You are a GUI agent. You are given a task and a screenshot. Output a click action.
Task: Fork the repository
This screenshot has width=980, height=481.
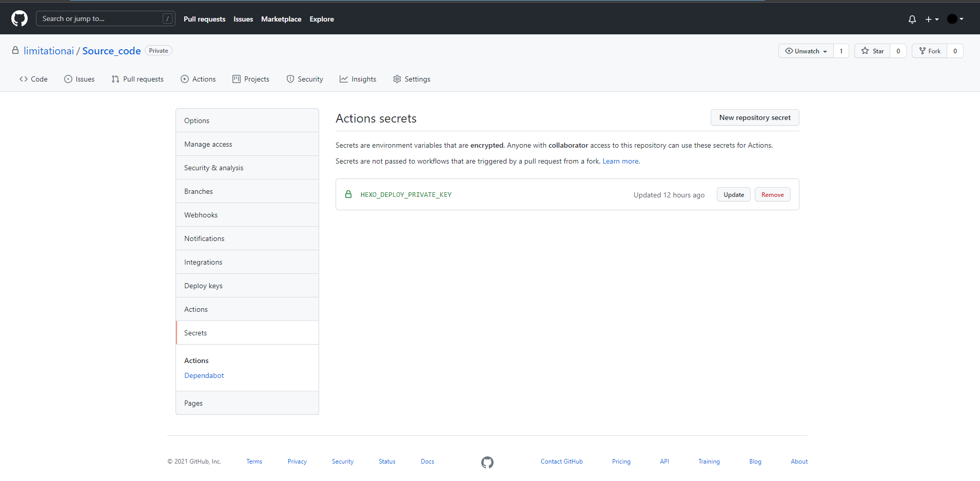pyautogui.click(x=929, y=51)
